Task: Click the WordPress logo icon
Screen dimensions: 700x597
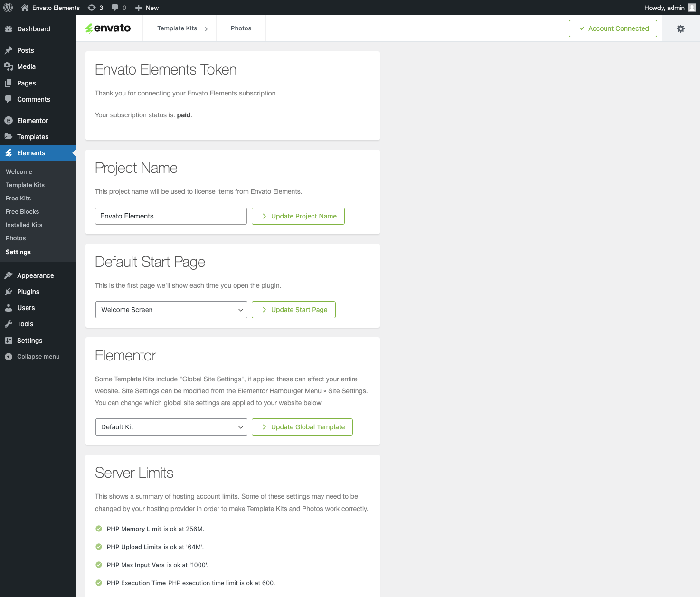Action: tap(8, 8)
